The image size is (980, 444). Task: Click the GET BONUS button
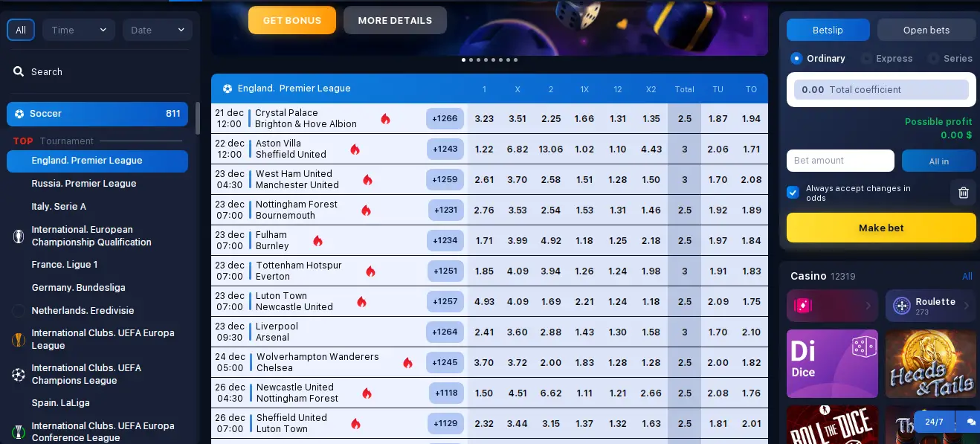pyautogui.click(x=292, y=20)
